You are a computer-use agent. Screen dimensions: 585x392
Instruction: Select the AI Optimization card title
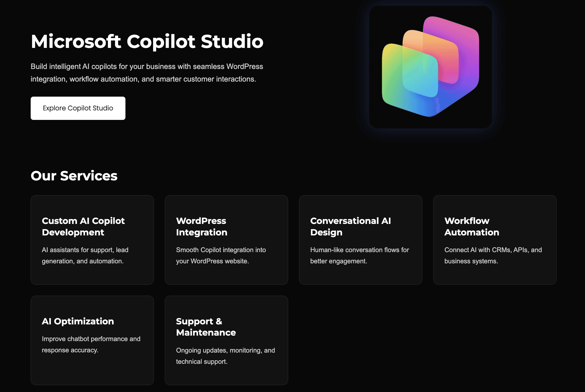click(x=78, y=321)
